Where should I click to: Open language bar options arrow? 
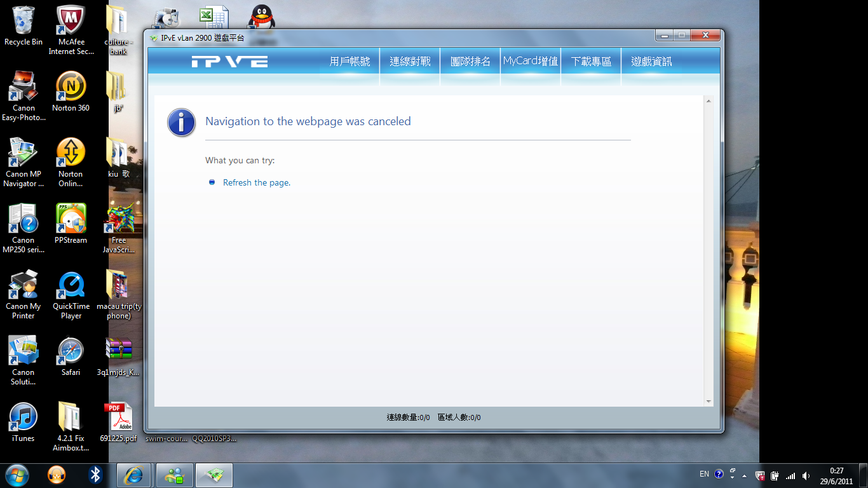coord(732,477)
